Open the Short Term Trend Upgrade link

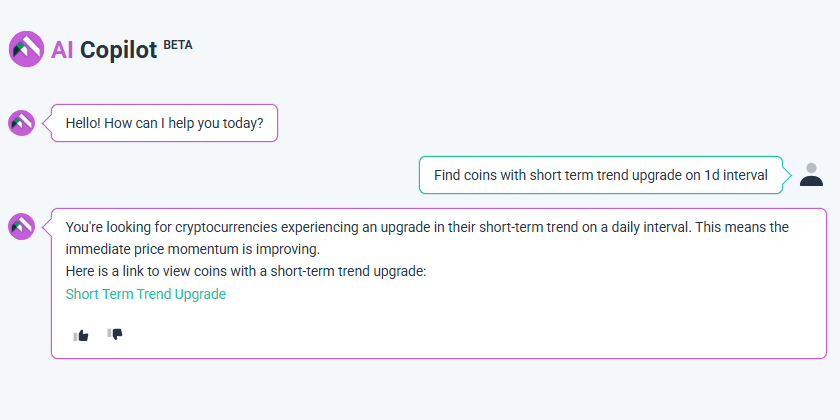pyautogui.click(x=145, y=294)
